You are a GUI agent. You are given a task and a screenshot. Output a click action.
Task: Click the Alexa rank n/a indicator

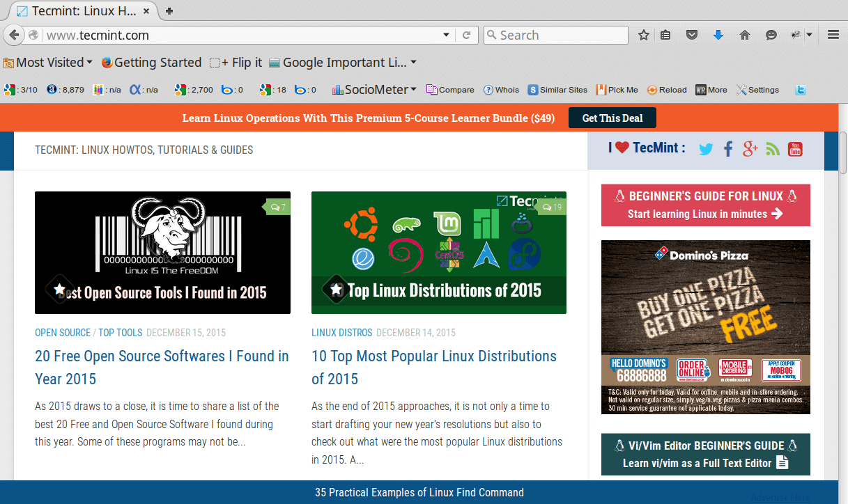click(144, 90)
